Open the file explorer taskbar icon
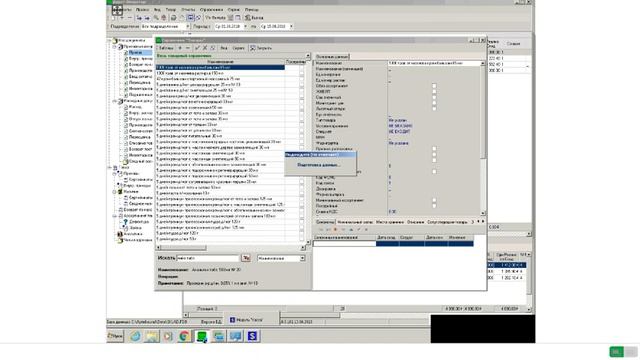The height and width of the screenshot is (360, 640). pyautogui.click(x=151, y=336)
